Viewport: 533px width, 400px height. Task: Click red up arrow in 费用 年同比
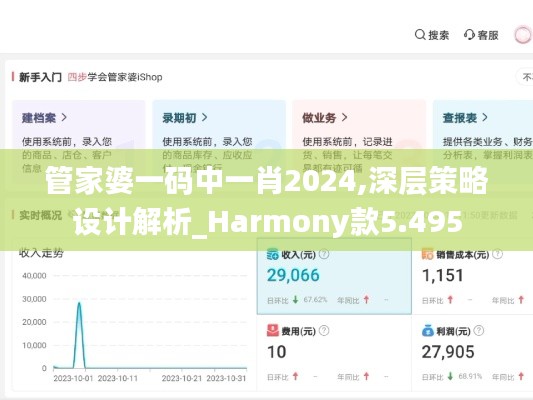(x=366, y=376)
